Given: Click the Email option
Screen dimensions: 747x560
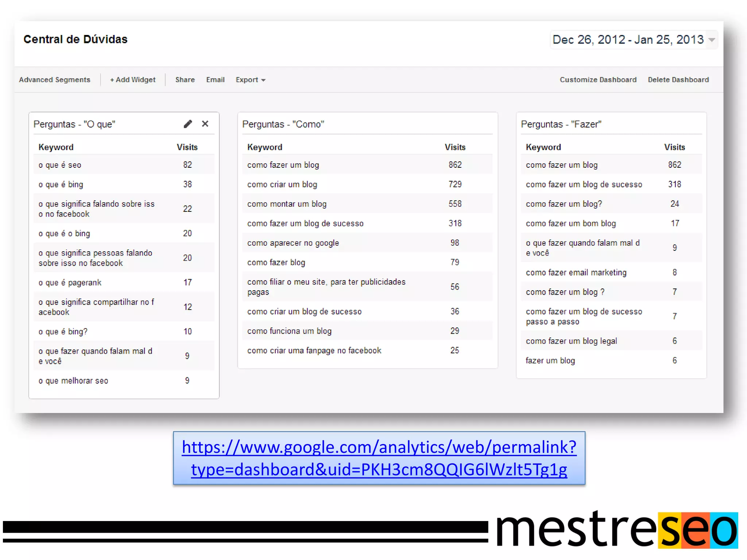Looking at the screenshot, I should tap(215, 80).
